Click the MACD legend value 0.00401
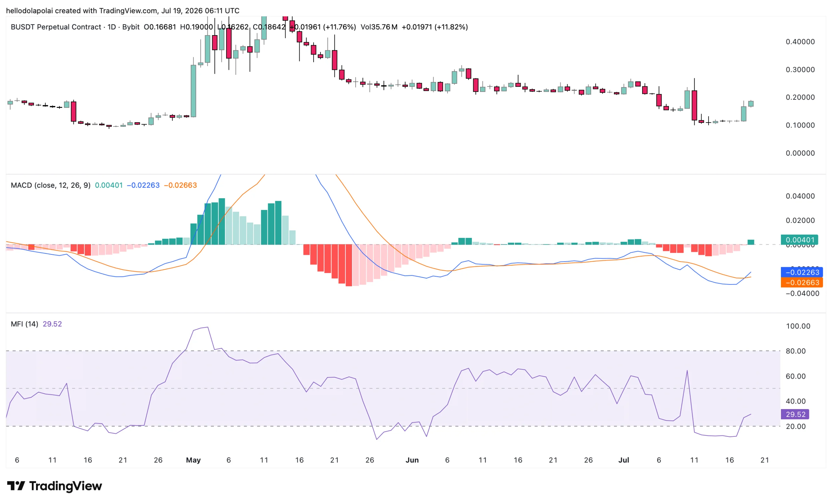The image size is (832, 504). 109,185
